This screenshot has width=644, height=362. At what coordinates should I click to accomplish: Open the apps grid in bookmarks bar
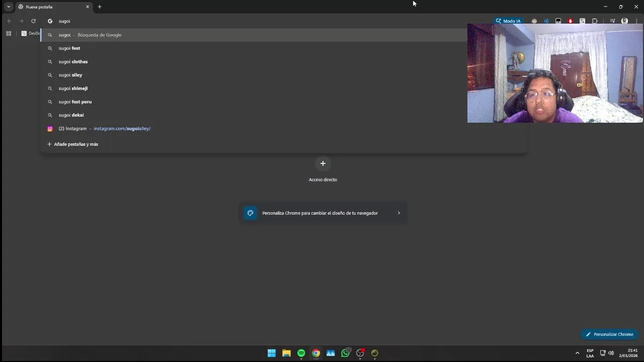coord(9,33)
